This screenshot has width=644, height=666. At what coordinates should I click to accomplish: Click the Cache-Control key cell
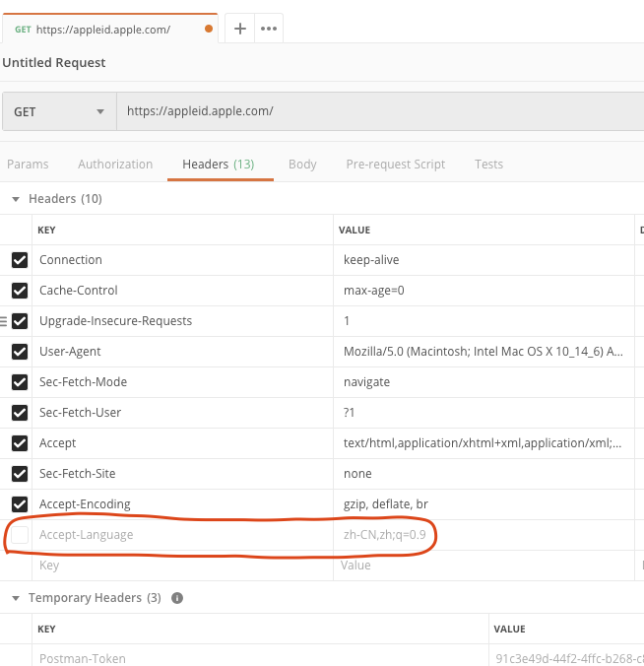point(182,291)
